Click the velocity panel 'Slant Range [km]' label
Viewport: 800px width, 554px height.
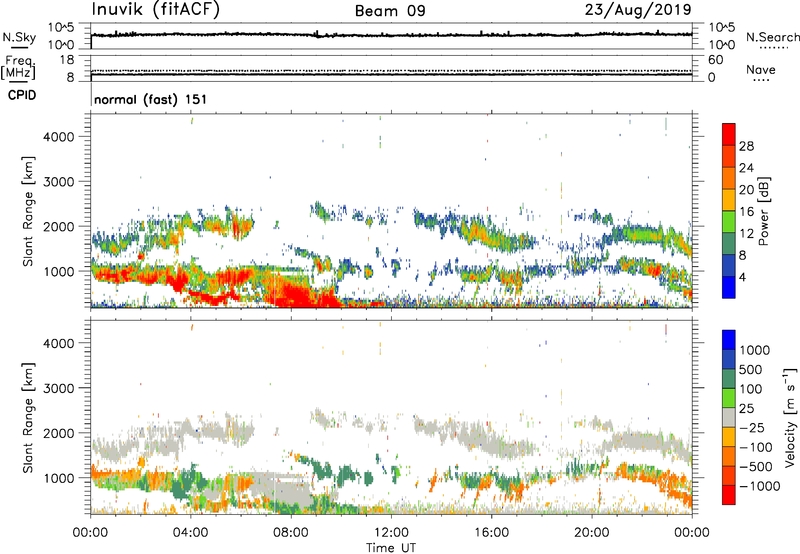click(28, 418)
